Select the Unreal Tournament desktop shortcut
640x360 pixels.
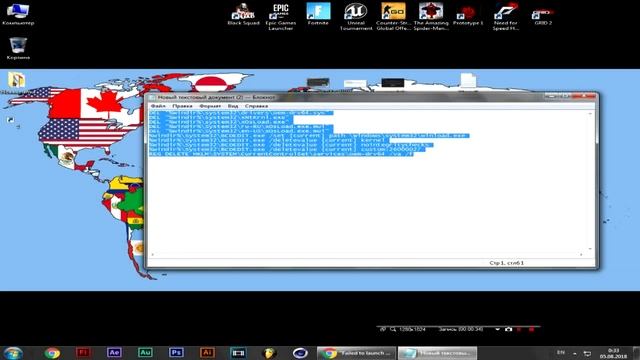pyautogui.click(x=356, y=17)
